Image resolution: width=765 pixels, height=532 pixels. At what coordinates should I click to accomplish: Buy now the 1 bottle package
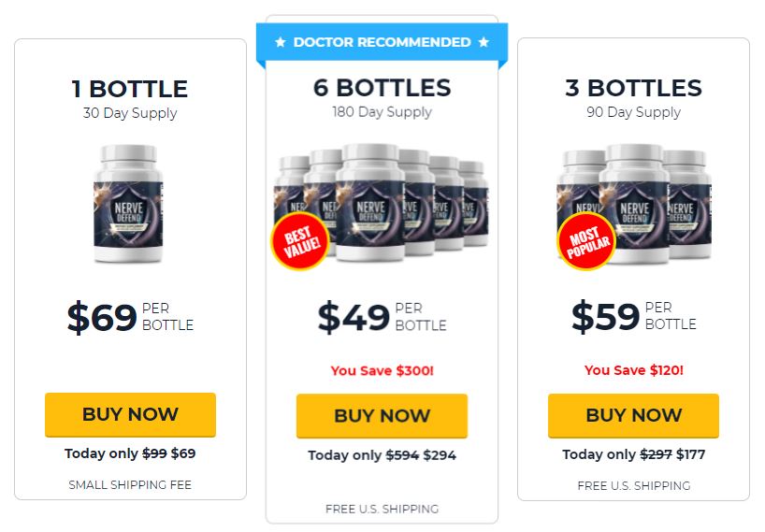point(130,414)
